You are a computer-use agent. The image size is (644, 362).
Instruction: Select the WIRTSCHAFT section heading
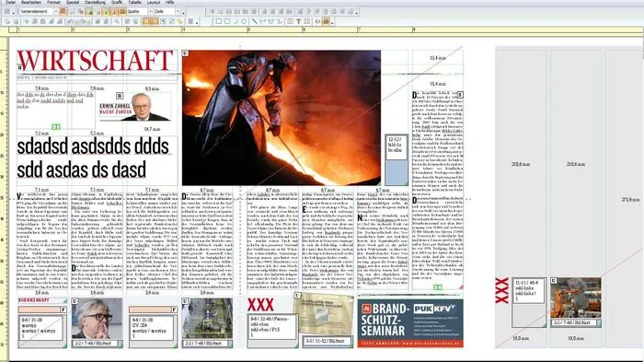pos(95,61)
